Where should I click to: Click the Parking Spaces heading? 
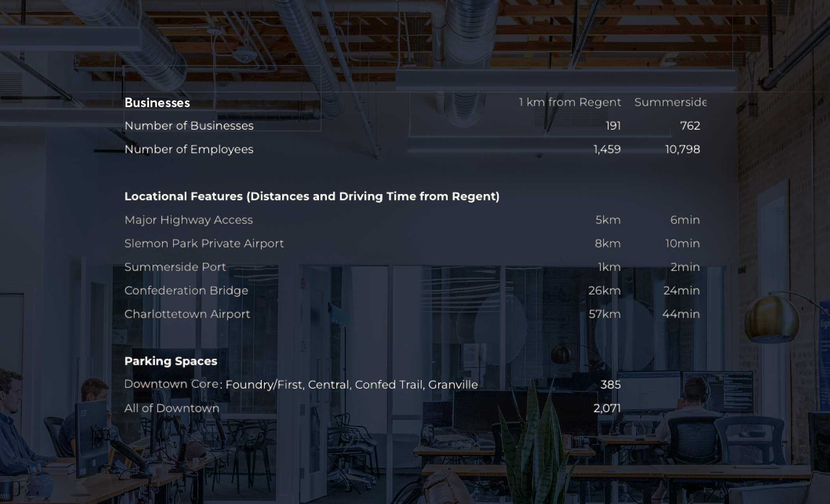tap(171, 361)
